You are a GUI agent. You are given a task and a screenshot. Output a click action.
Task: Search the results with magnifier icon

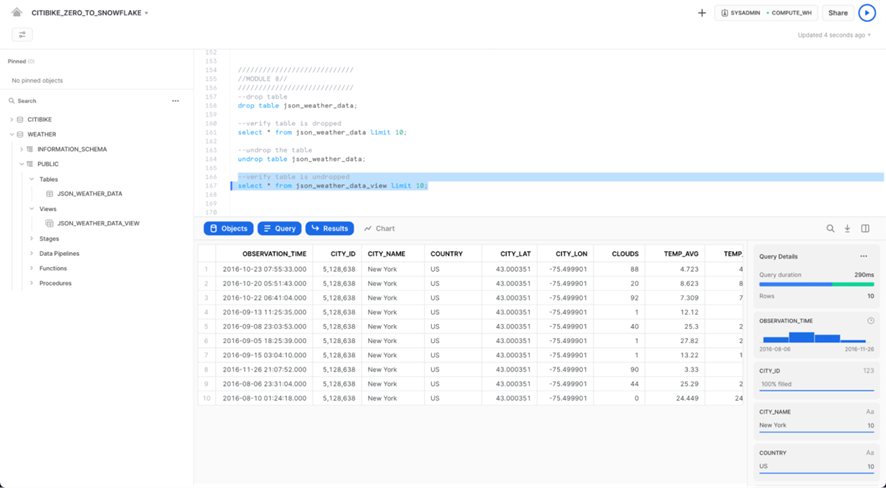click(830, 229)
